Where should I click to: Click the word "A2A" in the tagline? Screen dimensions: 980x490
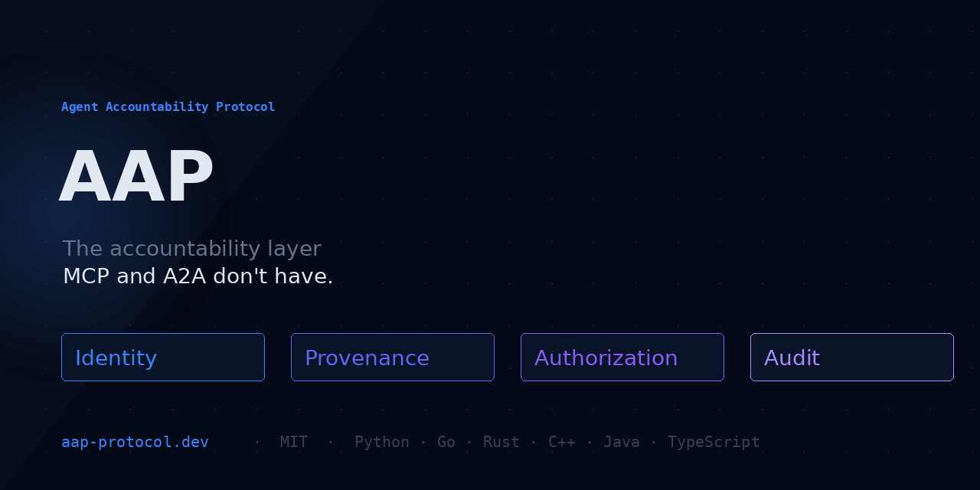185,276
